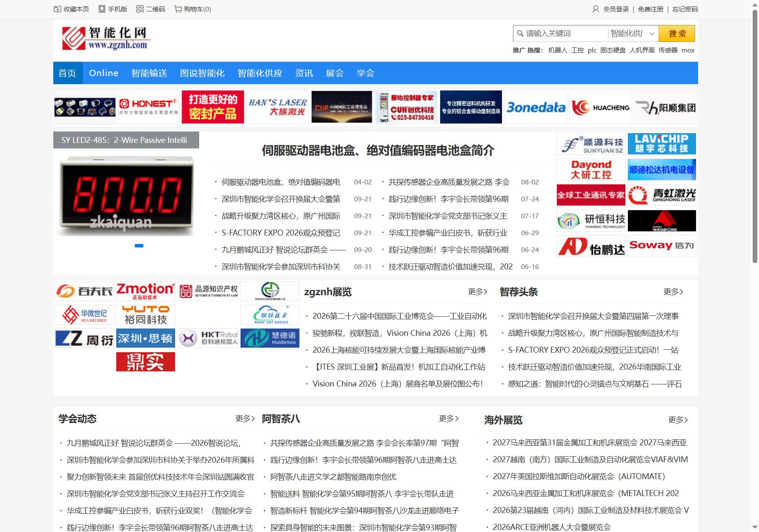
Task: Open the 3onedata banner logo
Action: 536,107
